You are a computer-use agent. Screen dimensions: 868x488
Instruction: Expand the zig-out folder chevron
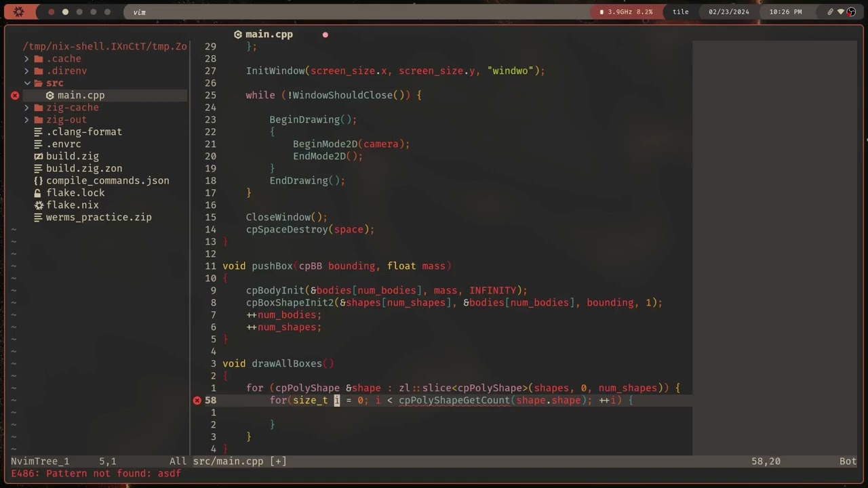(27, 120)
